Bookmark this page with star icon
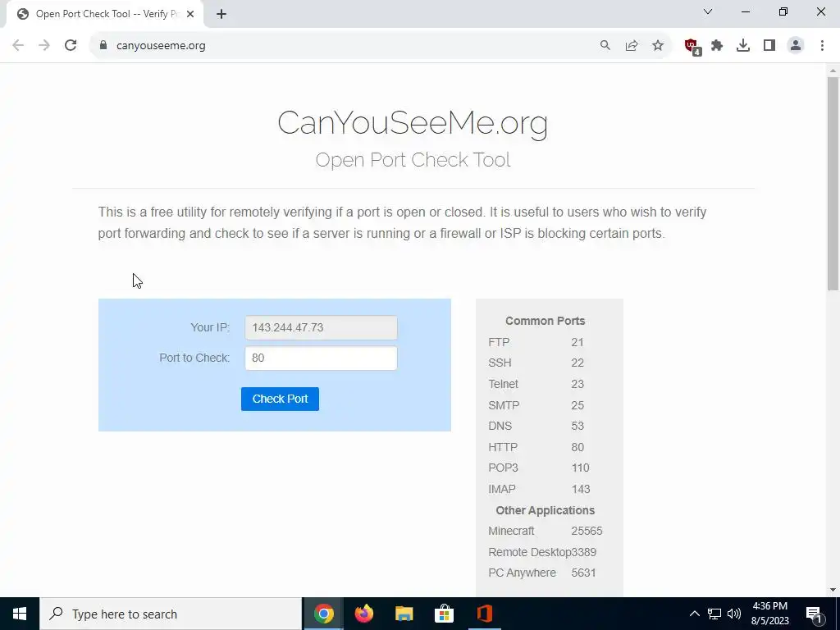 click(x=658, y=46)
